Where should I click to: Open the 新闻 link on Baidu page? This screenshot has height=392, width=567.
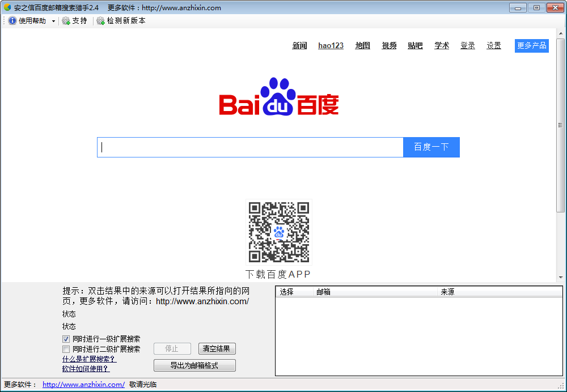point(299,45)
